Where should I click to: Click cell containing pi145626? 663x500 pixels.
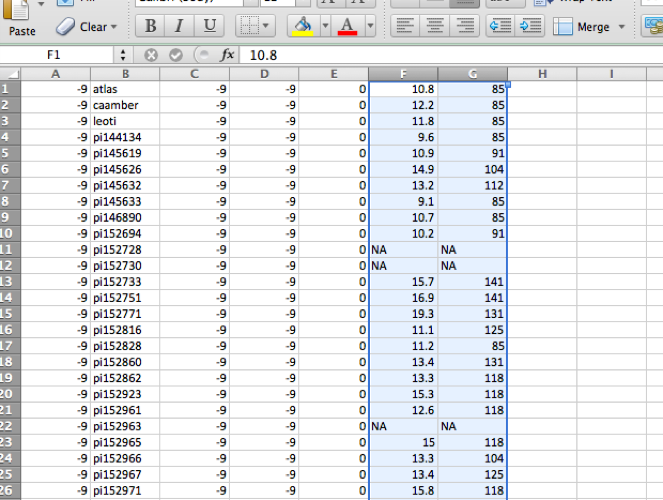(x=125, y=169)
